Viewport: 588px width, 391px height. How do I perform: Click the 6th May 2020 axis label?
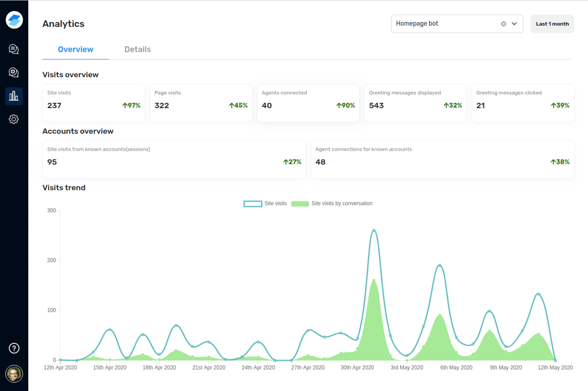tap(456, 367)
